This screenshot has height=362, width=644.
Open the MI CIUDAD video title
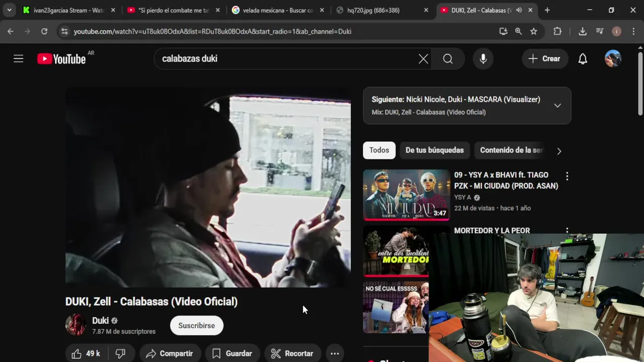506,180
